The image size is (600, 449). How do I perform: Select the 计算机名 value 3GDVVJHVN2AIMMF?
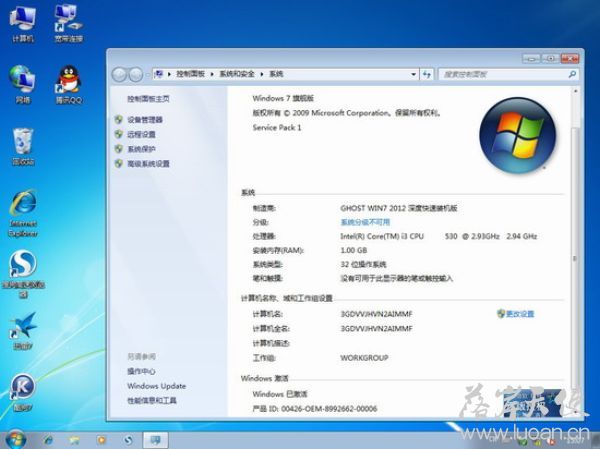click(x=377, y=314)
